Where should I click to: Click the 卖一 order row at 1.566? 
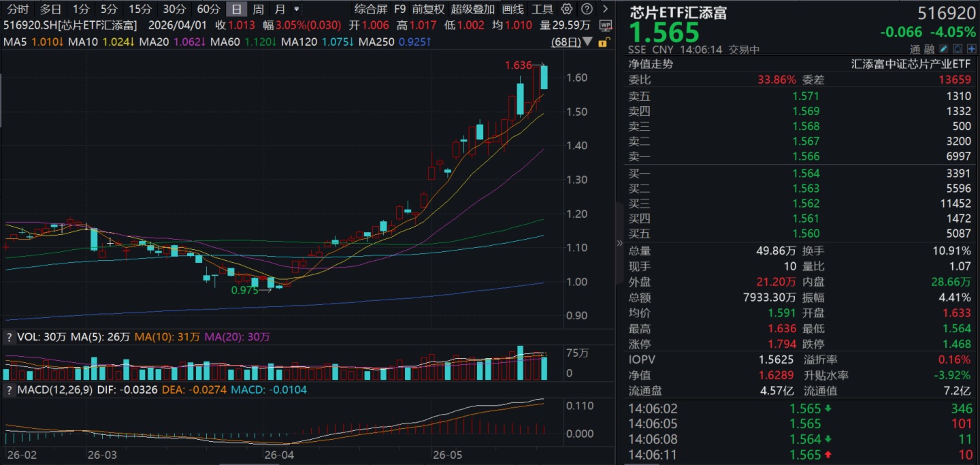tap(800, 156)
